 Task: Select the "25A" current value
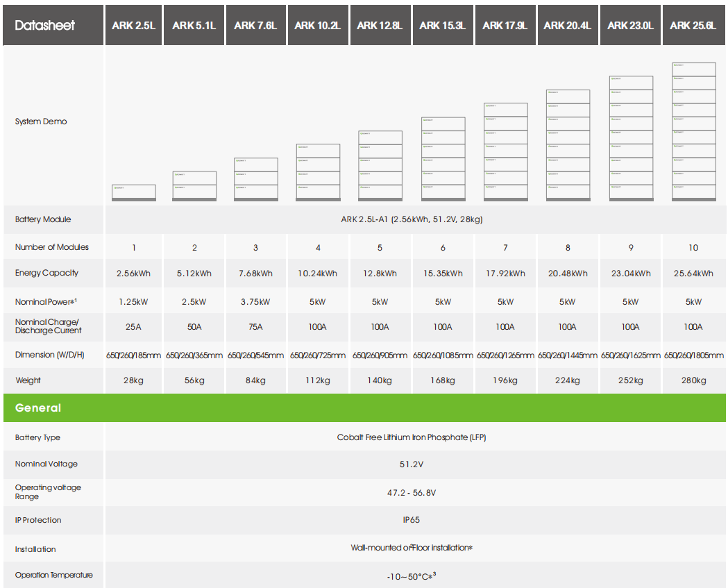point(133,327)
